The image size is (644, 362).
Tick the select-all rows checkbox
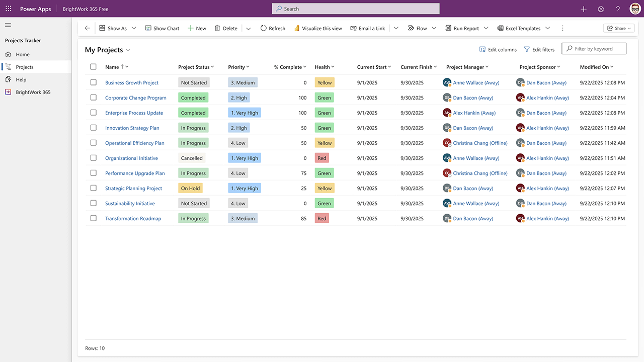93,67
